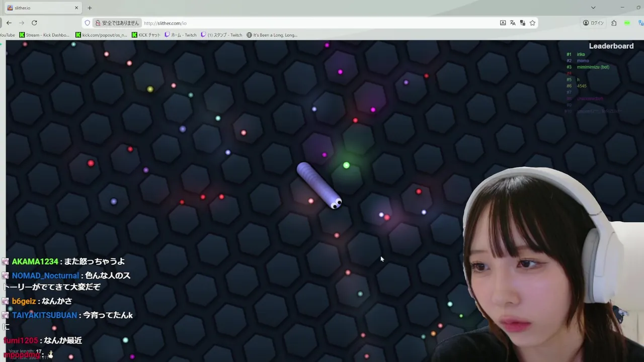This screenshot has height=362, width=644.
Task: Click leaderboard entry mimimimizu (bot)
Action: tap(593, 67)
